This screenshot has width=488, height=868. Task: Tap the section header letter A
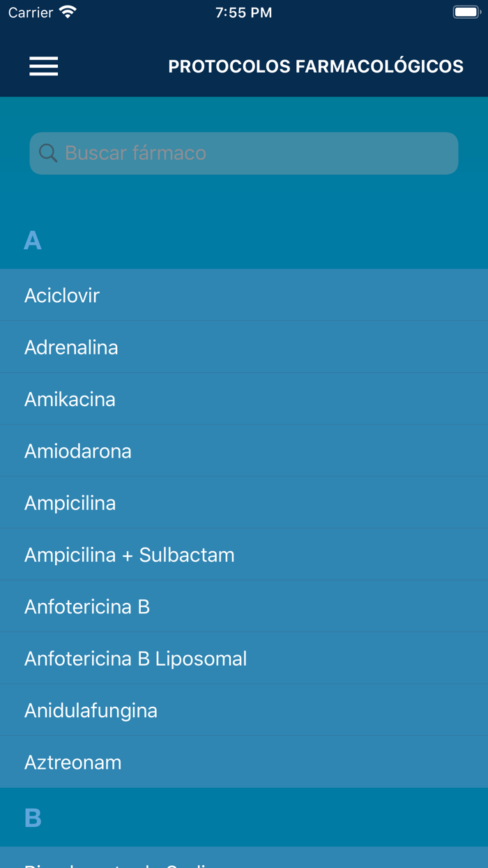33,241
